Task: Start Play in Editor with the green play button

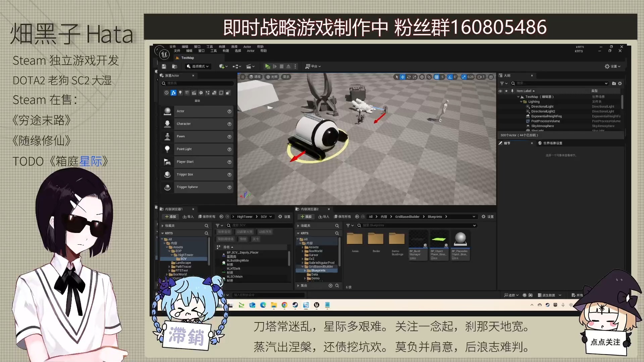Action: (267, 66)
